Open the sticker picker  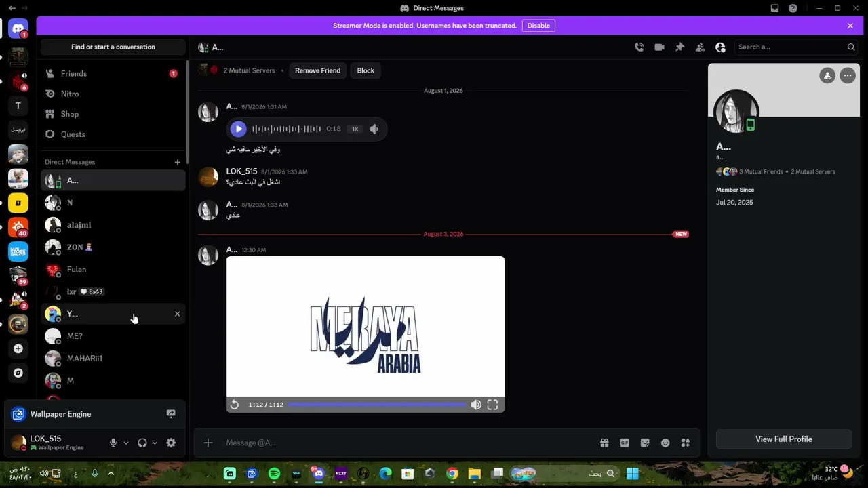pyautogui.click(x=645, y=443)
